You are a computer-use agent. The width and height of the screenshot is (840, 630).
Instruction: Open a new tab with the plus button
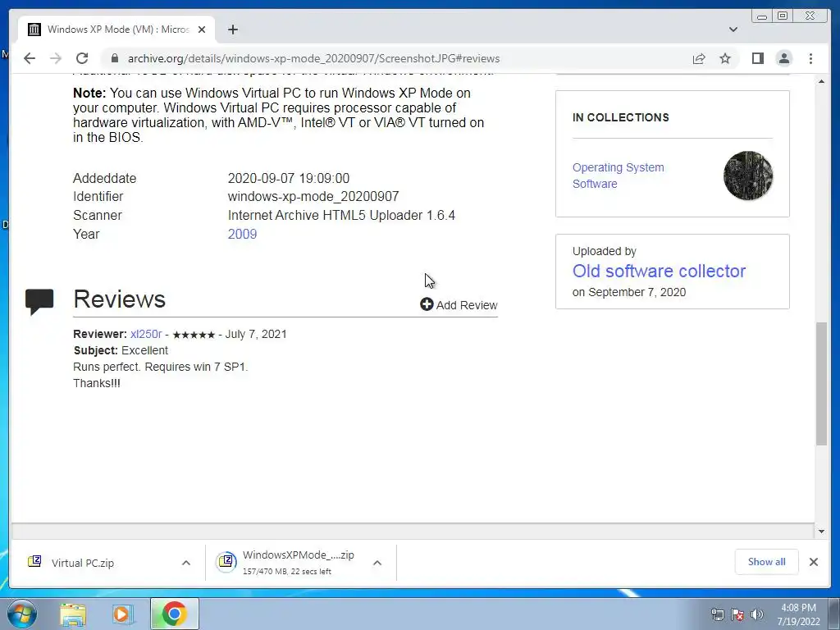click(x=232, y=30)
